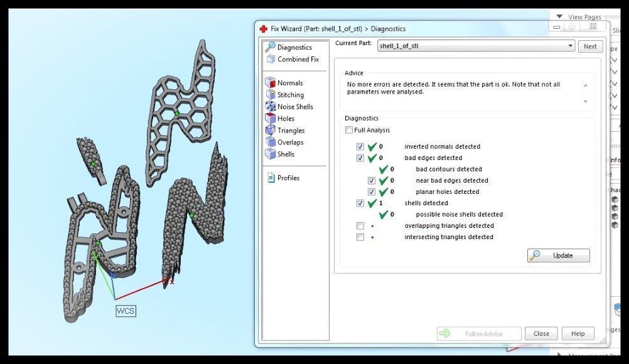
Task: Click the Advice message text
Action: click(x=453, y=88)
